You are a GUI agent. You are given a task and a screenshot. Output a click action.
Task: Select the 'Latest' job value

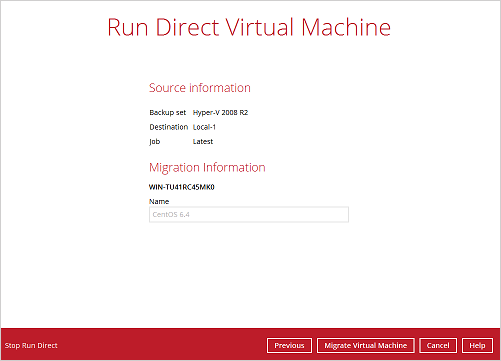(203, 141)
